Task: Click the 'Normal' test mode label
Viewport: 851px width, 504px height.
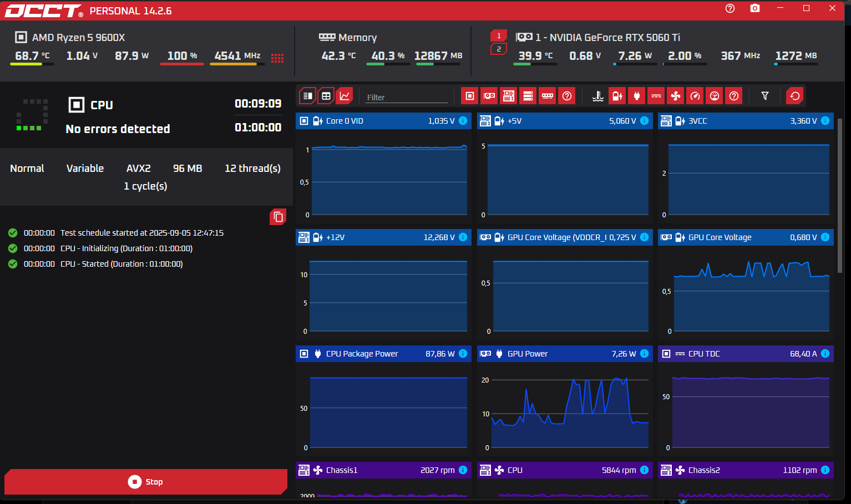Action: tap(27, 168)
